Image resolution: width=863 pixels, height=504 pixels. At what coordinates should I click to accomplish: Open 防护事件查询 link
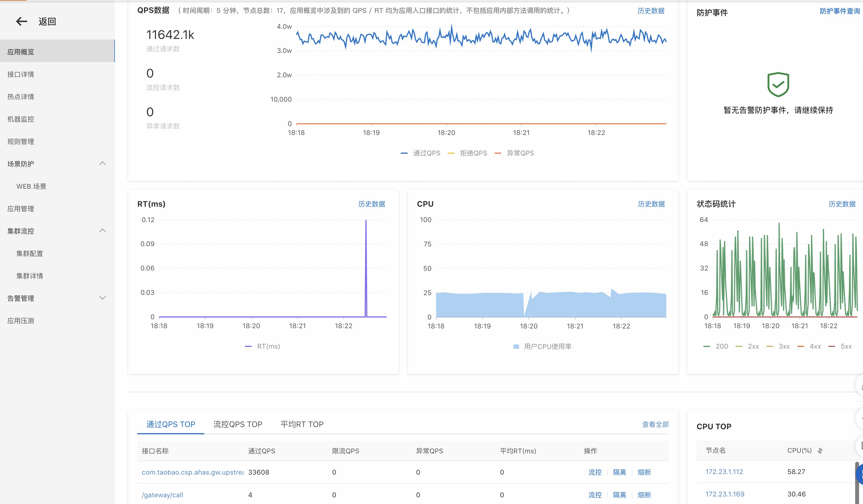pos(840,11)
